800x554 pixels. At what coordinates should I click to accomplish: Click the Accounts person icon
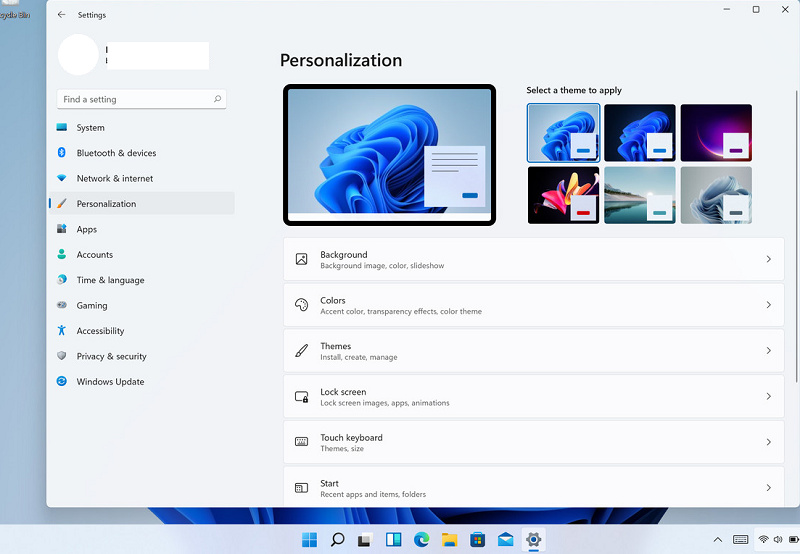point(62,254)
